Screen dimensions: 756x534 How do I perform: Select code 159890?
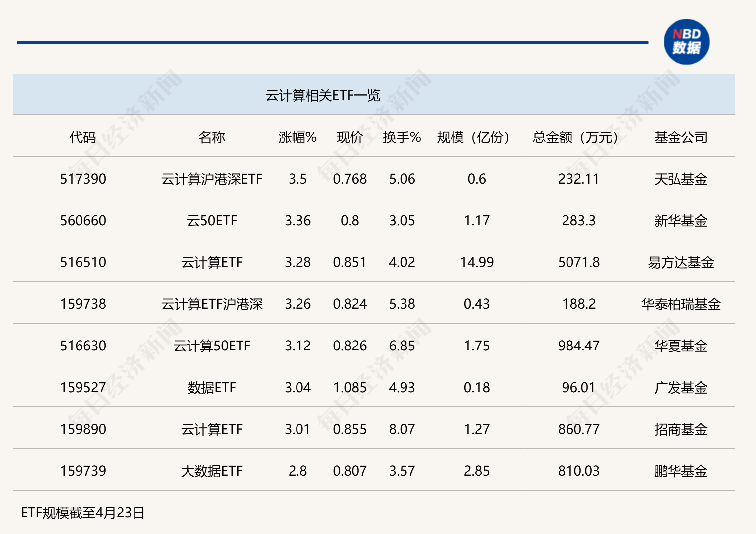(x=83, y=429)
